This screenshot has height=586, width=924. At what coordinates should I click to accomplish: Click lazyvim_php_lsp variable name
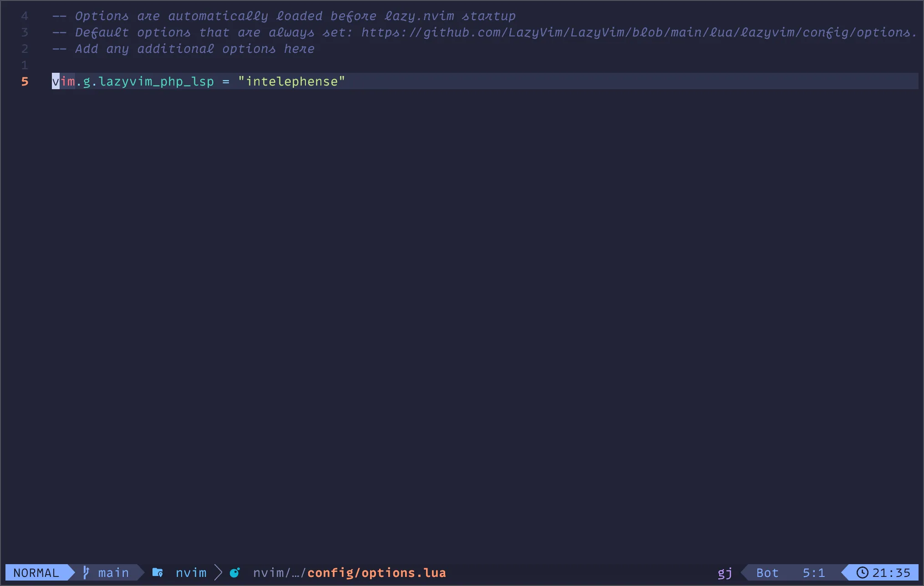coord(156,81)
